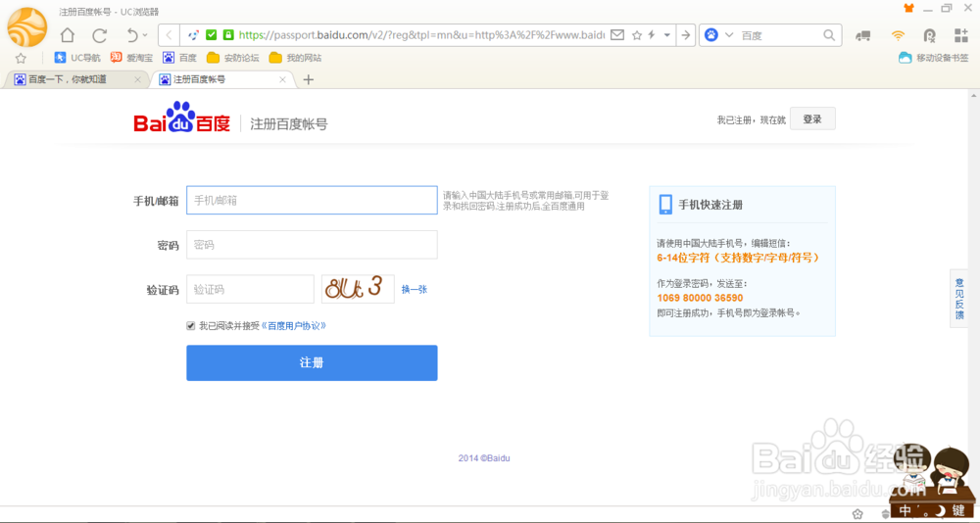Close the 百度一下，你就知道 tab
This screenshot has height=523, width=980.
tap(137, 79)
